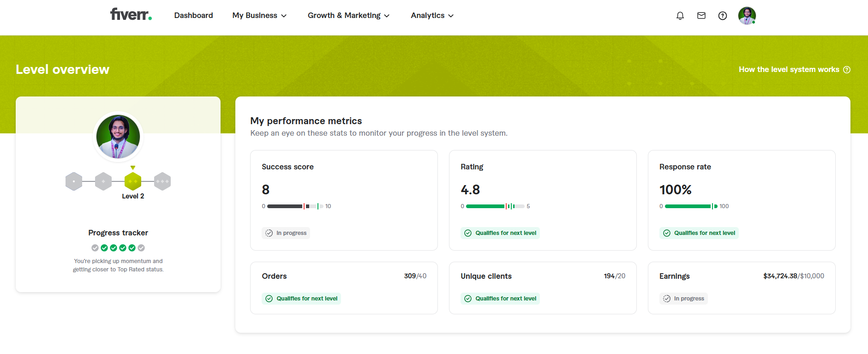Click the large profile photo in level card

tap(118, 137)
